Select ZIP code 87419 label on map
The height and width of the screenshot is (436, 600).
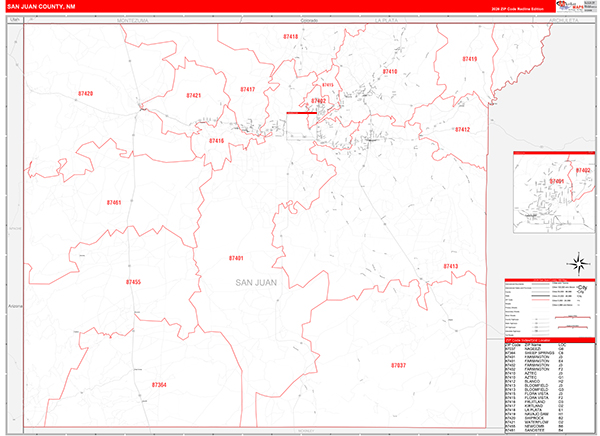tap(470, 59)
